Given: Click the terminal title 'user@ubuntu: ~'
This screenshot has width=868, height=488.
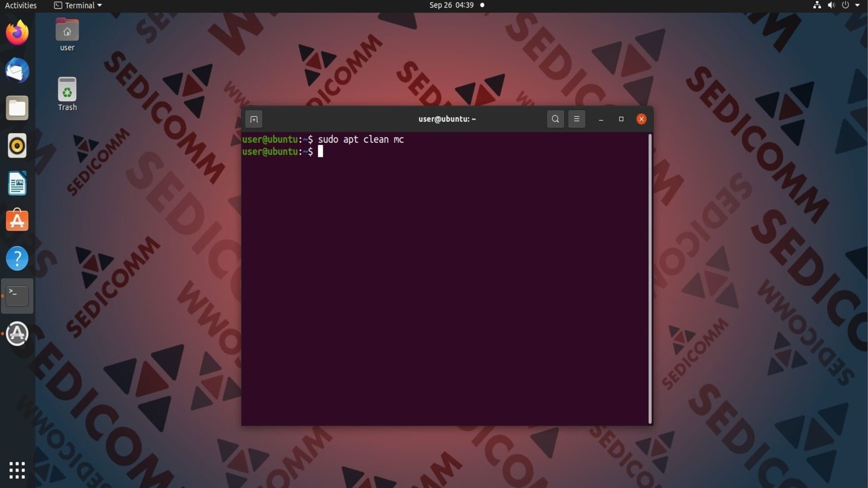Looking at the screenshot, I should [447, 119].
